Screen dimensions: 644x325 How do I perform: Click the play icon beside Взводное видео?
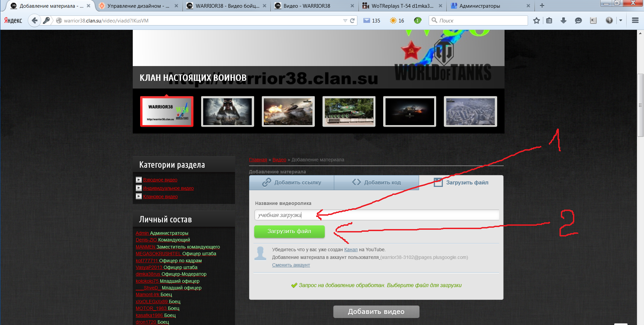139,180
